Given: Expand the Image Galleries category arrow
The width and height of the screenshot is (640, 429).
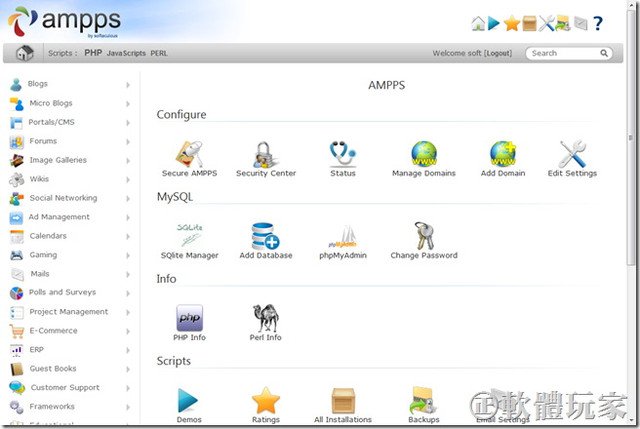Looking at the screenshot, I should pos(128,161).
